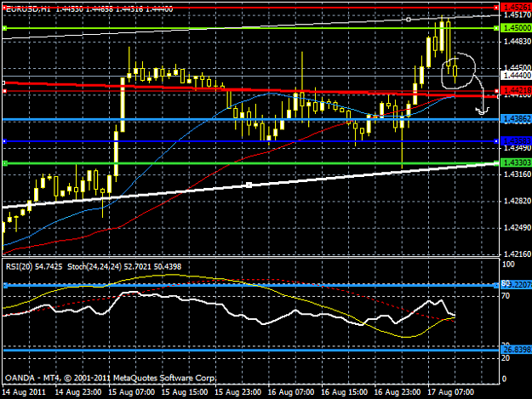
Task: Select the 15 Aug 15:00 time label
Action: point(185,392)
